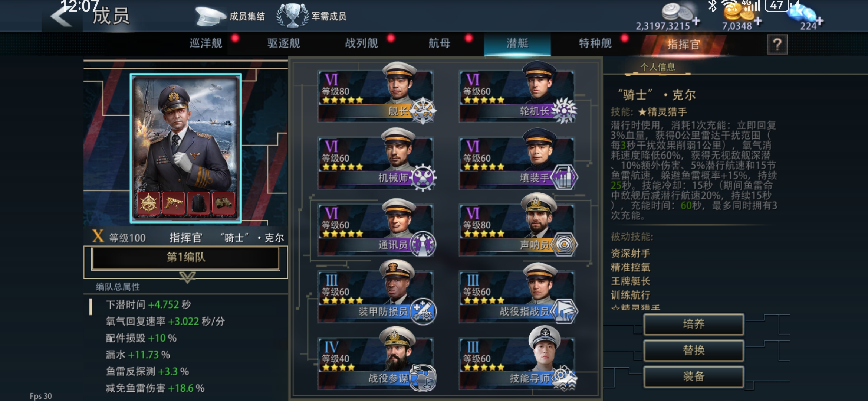Click the golden pistol equipment slot
Viewport: 868px width, 401px height.
click(174, 203)
